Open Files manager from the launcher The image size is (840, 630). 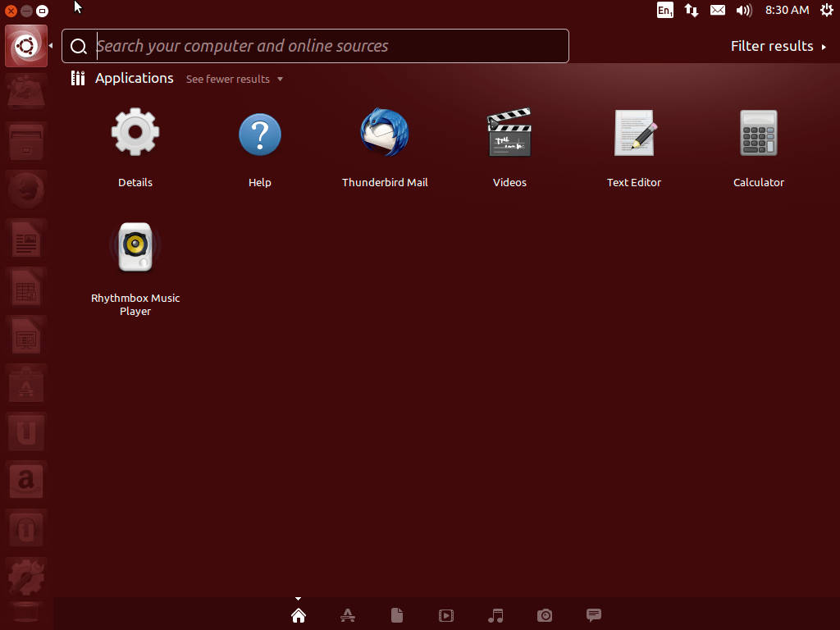[26, 142]
